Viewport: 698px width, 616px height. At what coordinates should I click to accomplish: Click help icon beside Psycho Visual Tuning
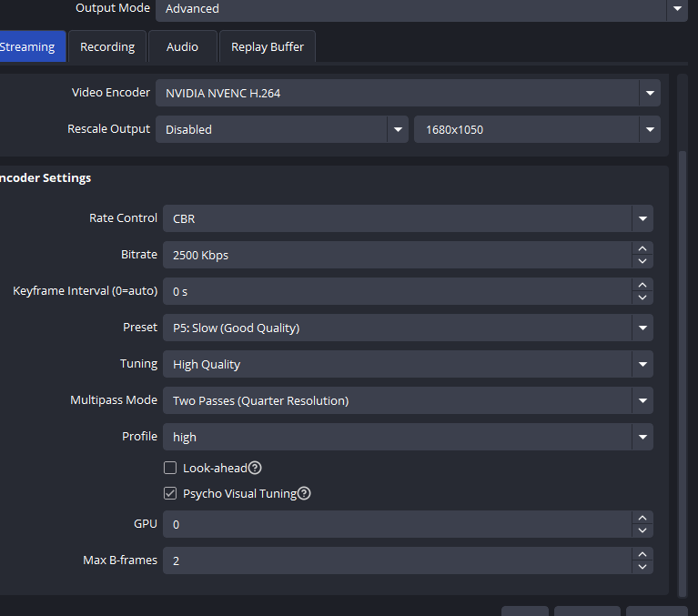[x=304, y=493]
